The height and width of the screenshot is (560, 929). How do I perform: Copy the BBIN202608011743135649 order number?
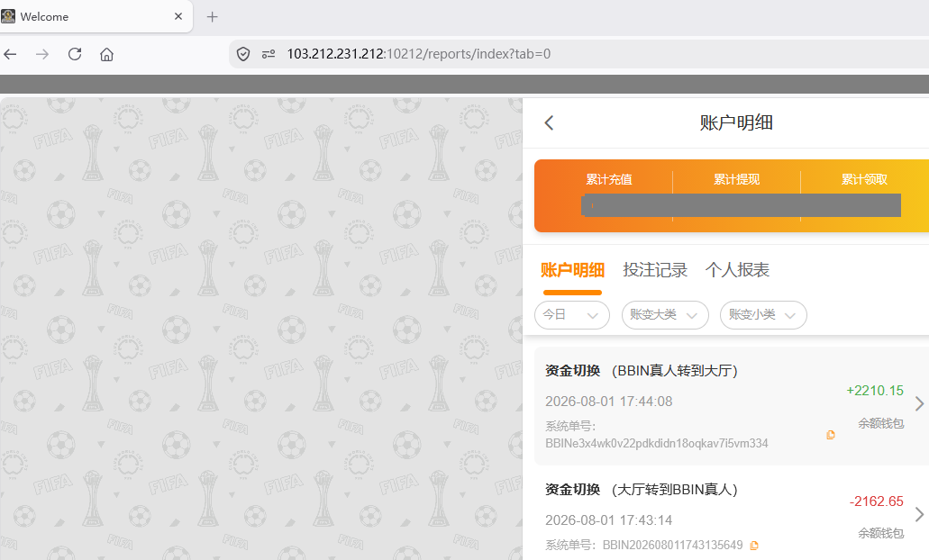754,546
